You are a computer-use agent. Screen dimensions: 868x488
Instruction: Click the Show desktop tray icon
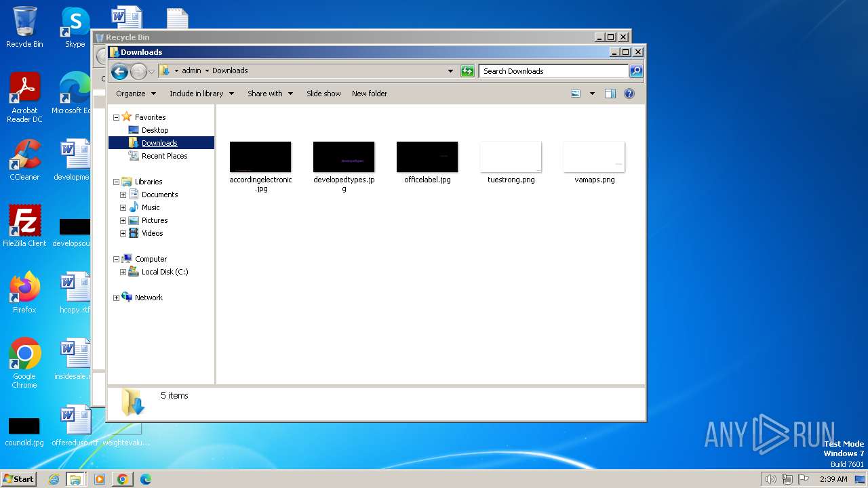coord(860,479)
